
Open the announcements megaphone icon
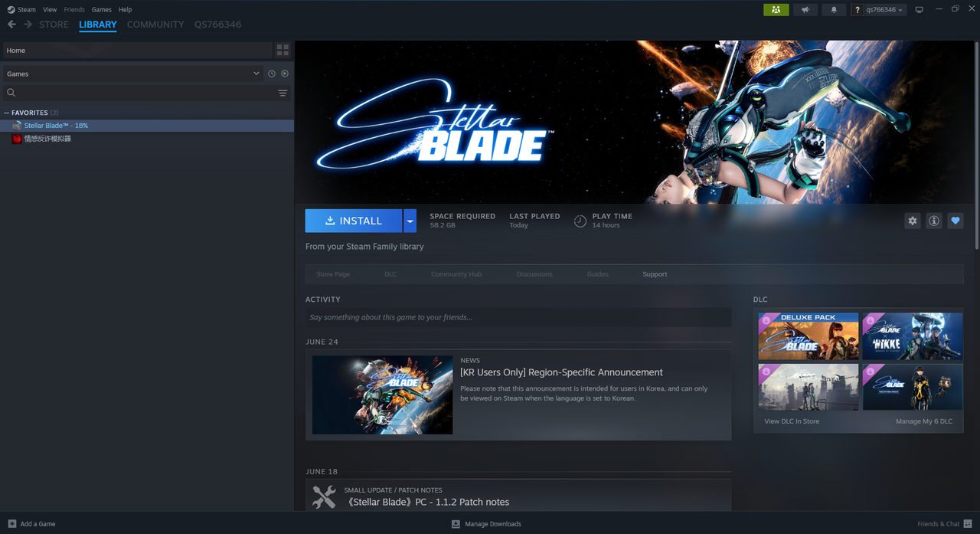(x=805, y=10)
